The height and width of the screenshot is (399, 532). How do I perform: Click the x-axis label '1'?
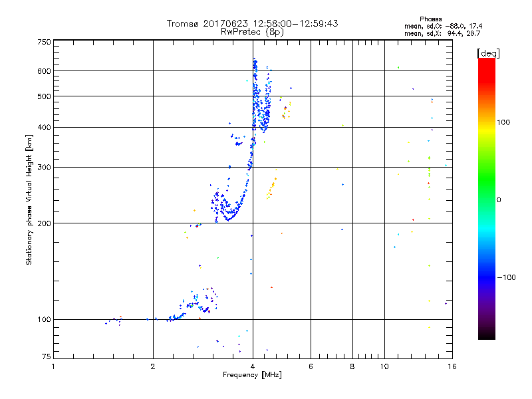click(x=53, y=366)
